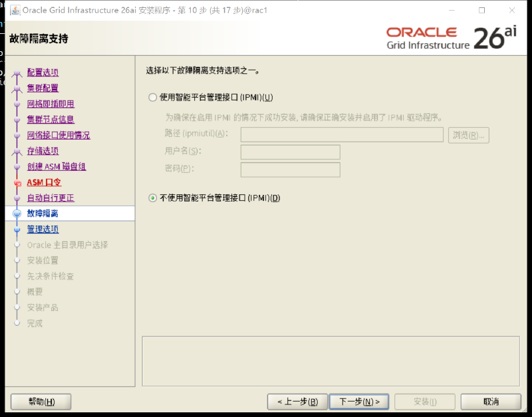This screenshot has height=417, width=532.
Task: Select 使用智能平台管理接口 (IPMI) radio button
Action: (x=153, y=98)
